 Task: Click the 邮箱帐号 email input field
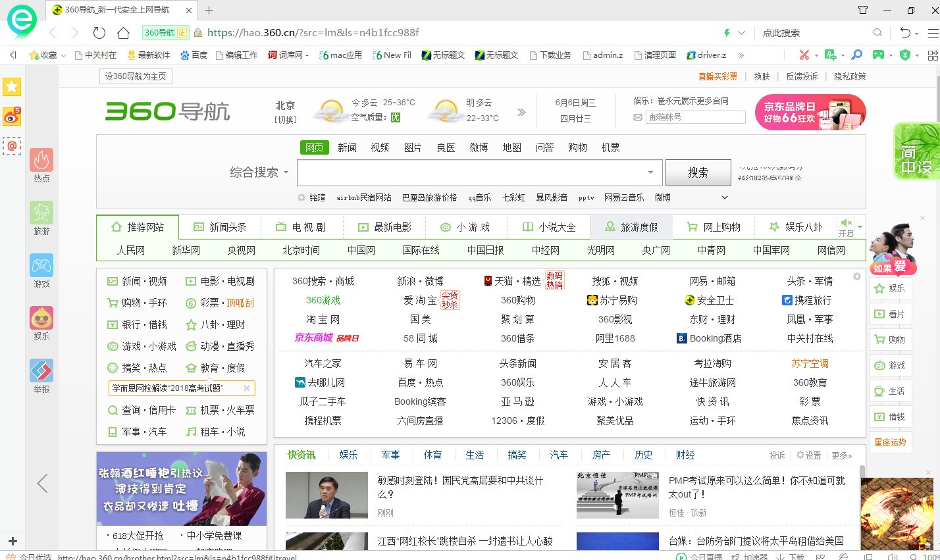tap(694, 116)
